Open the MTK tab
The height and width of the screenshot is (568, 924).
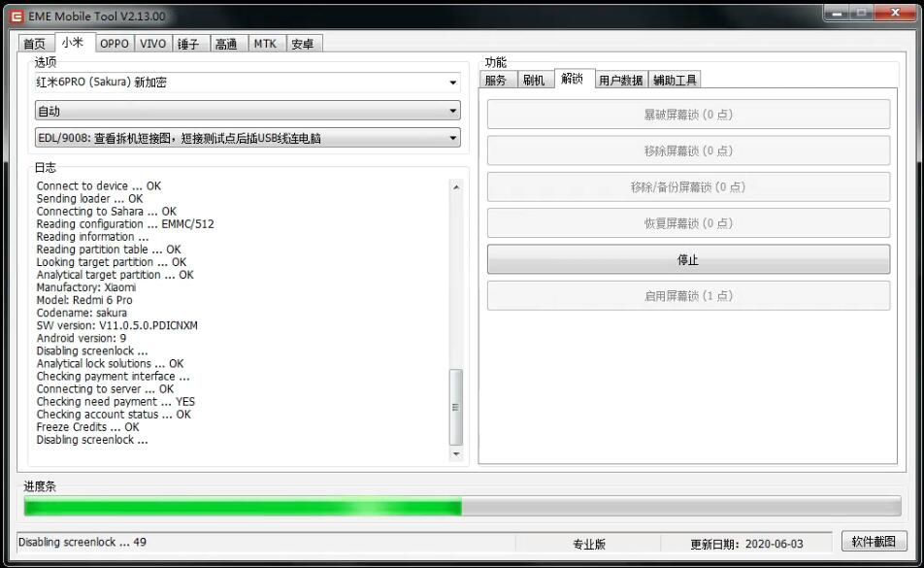[x=265, y=44]
